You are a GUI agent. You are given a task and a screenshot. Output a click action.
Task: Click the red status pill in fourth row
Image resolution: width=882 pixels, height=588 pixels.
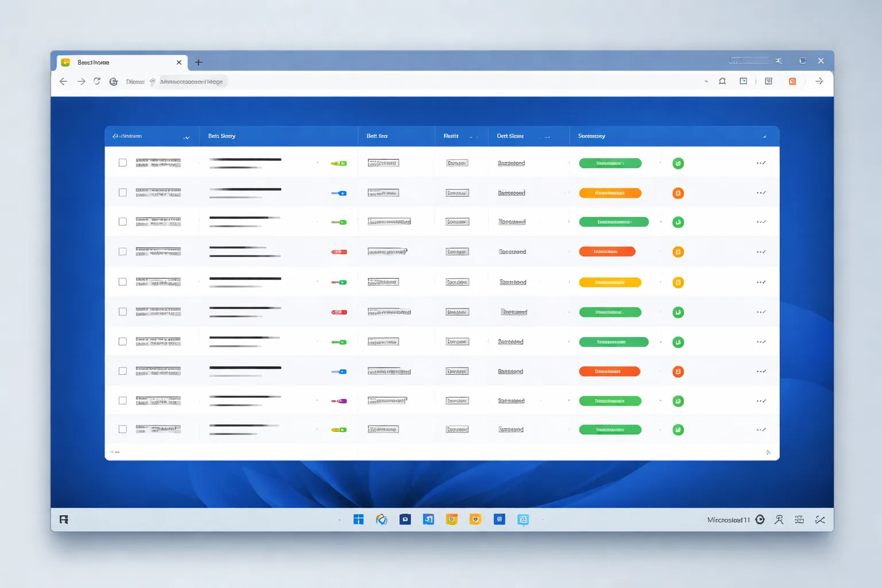(607, 252)
